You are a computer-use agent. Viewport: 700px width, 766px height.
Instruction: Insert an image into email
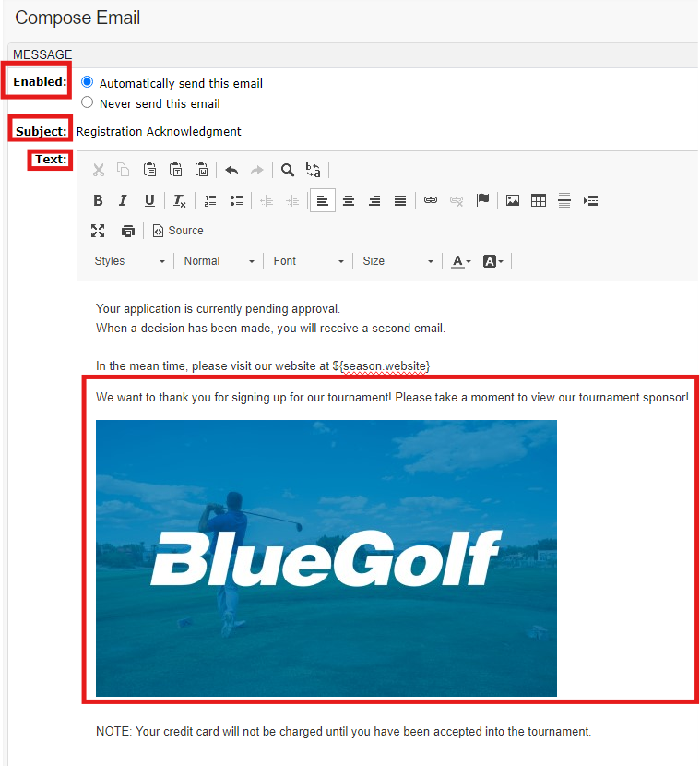513,200
